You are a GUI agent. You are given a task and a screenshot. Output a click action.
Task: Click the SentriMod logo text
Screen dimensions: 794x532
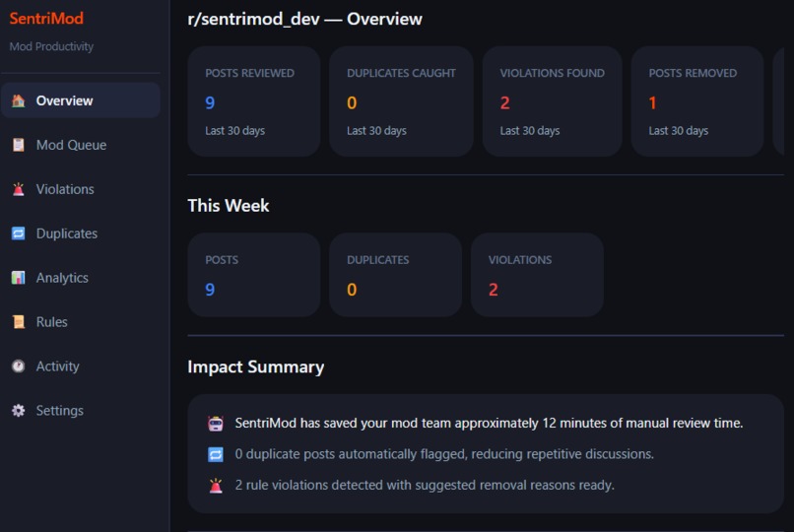point(46,19)
